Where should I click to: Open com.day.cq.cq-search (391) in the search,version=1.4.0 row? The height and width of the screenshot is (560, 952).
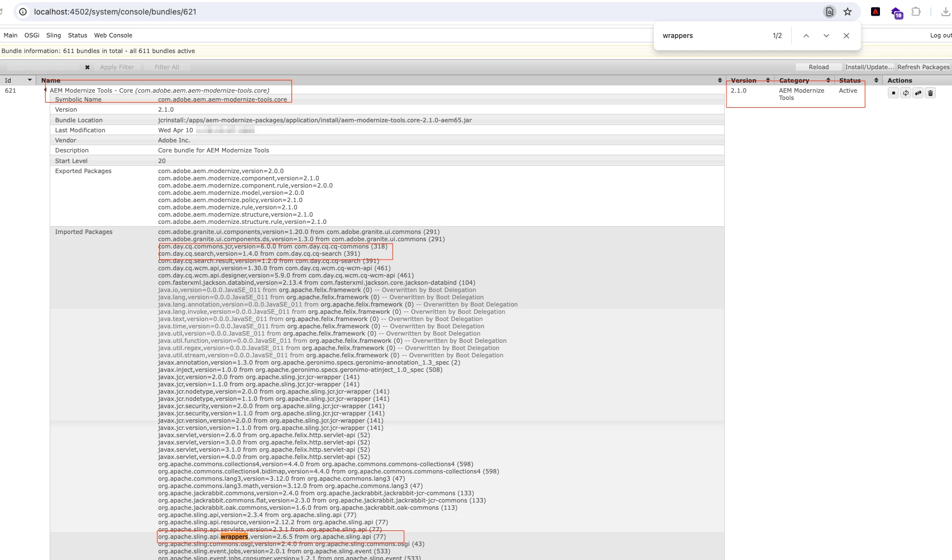click(x=318, y=253)
